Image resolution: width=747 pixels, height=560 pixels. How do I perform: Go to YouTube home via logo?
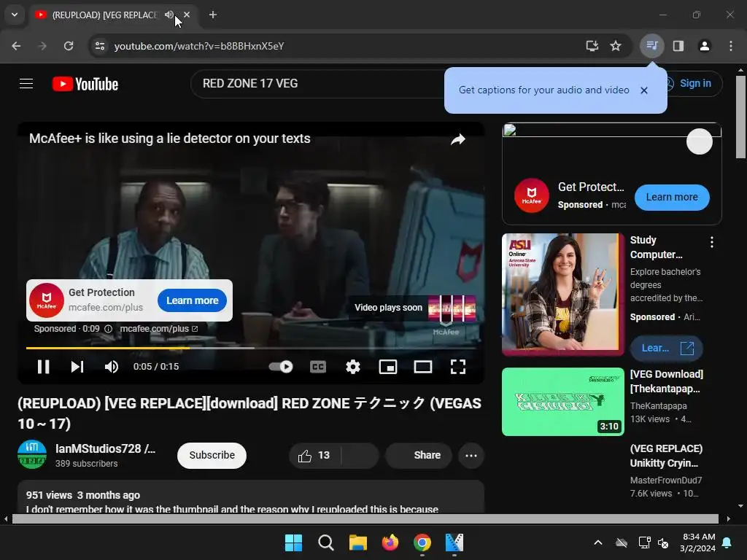click(x=85, y=84)
